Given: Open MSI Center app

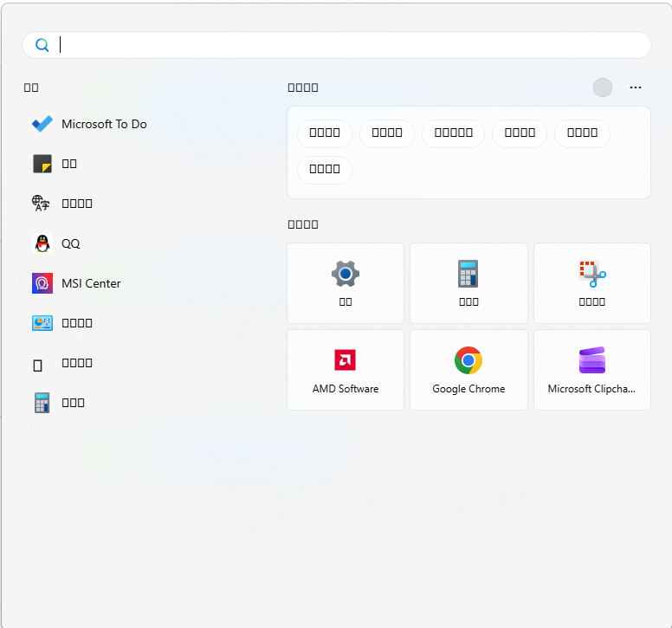Looking at the screenshot, I should coord(76,283).
